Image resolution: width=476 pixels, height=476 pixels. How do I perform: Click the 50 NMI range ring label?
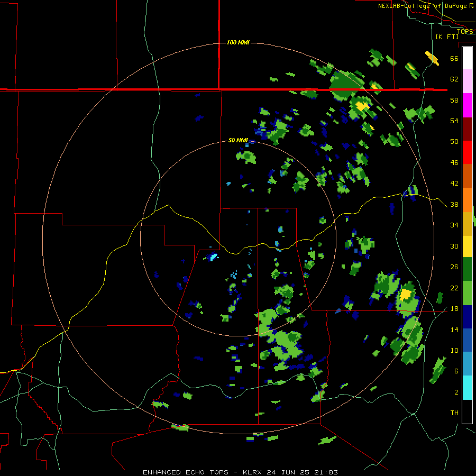[x=238, y=140]
